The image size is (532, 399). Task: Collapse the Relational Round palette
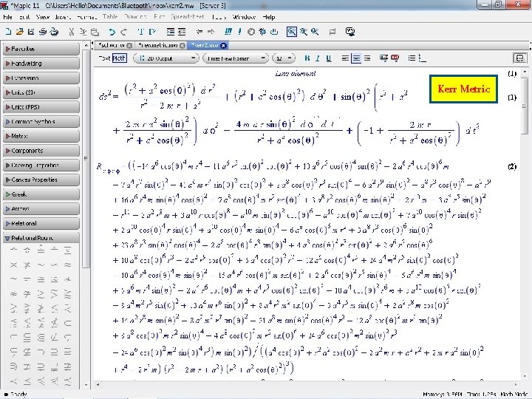click(x=41, y=238)
